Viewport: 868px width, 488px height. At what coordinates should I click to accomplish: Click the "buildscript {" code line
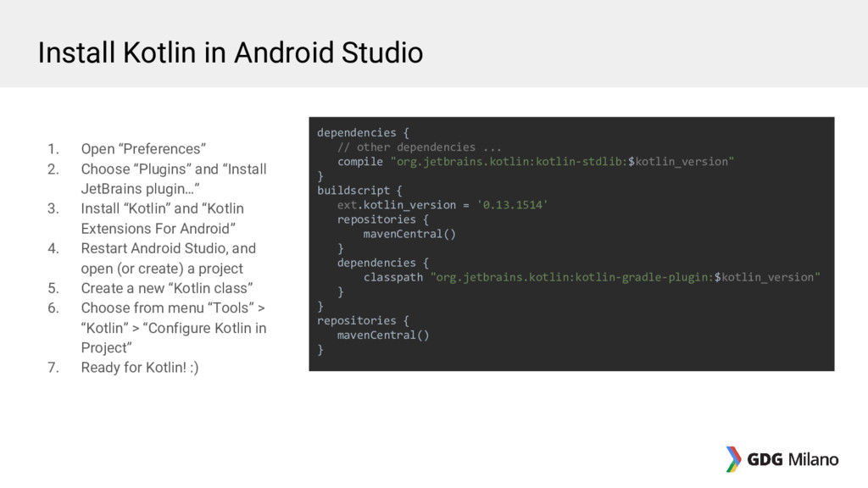coord(359,191)
